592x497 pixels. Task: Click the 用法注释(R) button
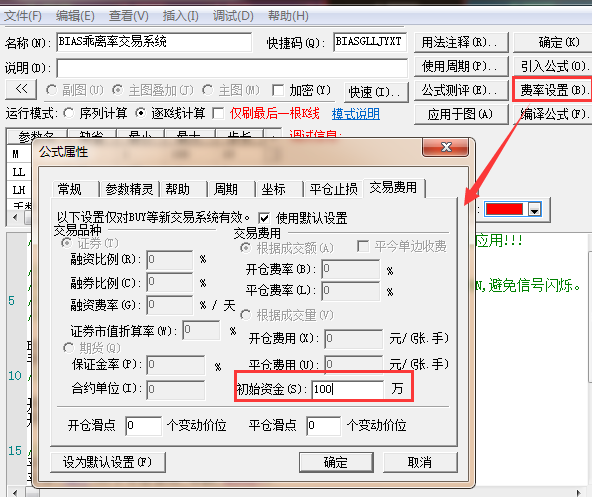pos(461,42)
